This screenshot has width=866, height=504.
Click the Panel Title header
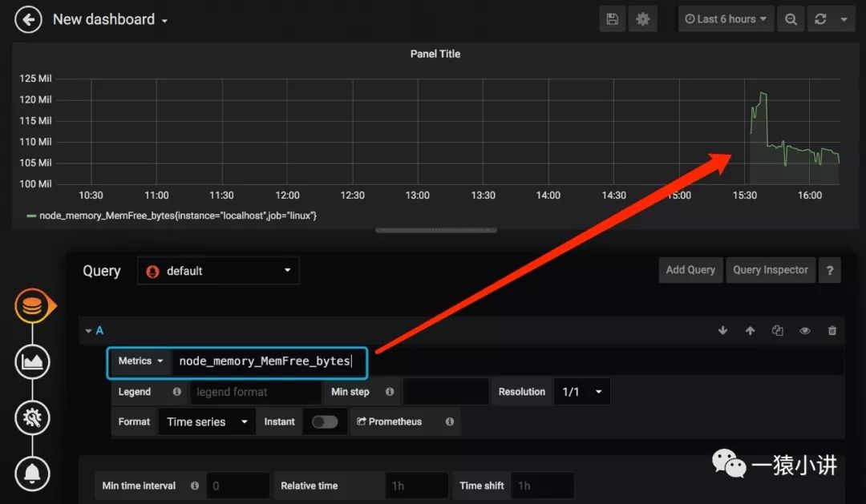tap(435, 54)
